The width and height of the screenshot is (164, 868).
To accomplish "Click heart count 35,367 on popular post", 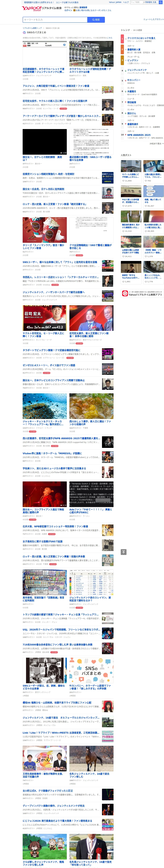I will (x=150, y=206).
